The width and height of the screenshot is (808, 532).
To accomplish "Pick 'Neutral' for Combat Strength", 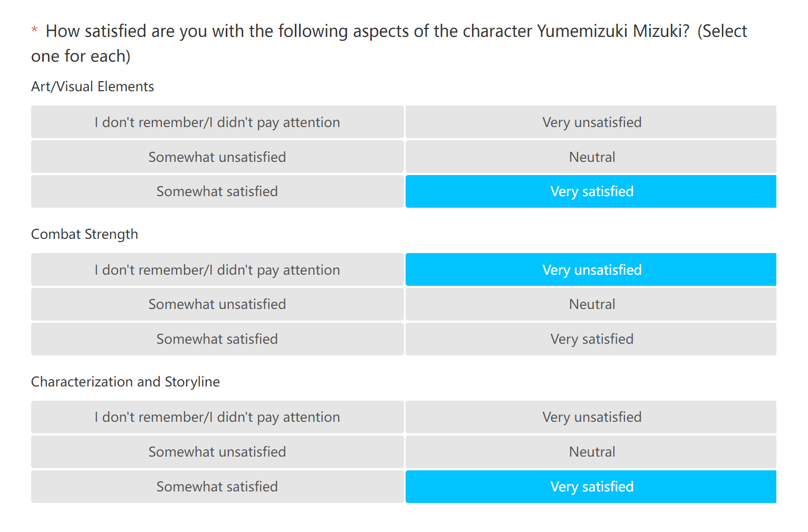I will pyautogui.click(x=591, y=304).
